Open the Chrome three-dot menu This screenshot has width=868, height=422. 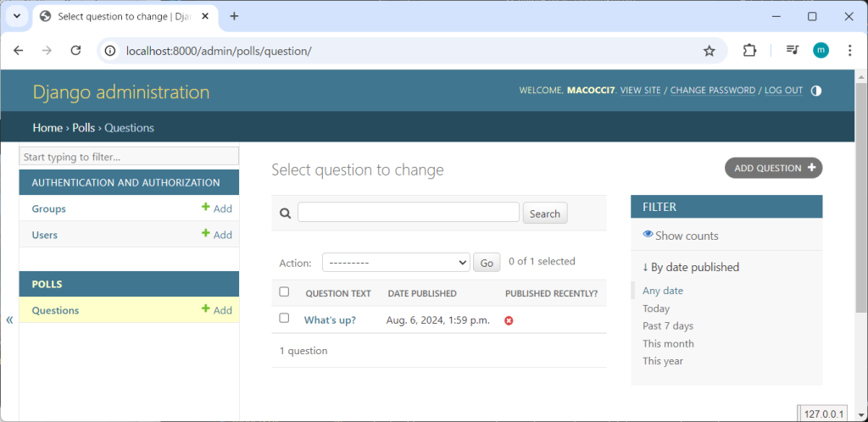point(849,51)
